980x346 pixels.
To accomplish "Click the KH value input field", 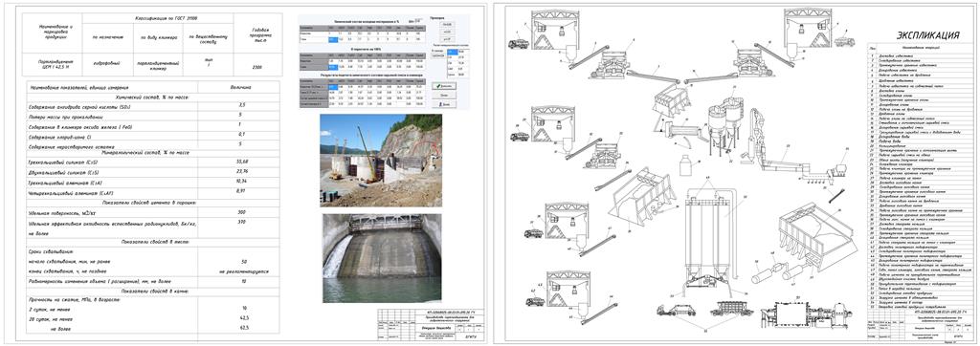I will (x=419, y=21).
